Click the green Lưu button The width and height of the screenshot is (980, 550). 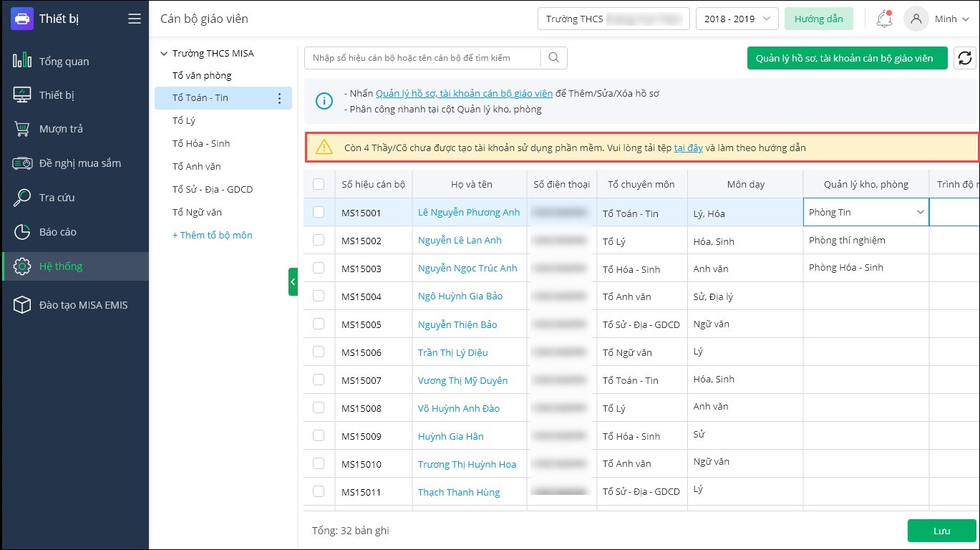point(941,531)
